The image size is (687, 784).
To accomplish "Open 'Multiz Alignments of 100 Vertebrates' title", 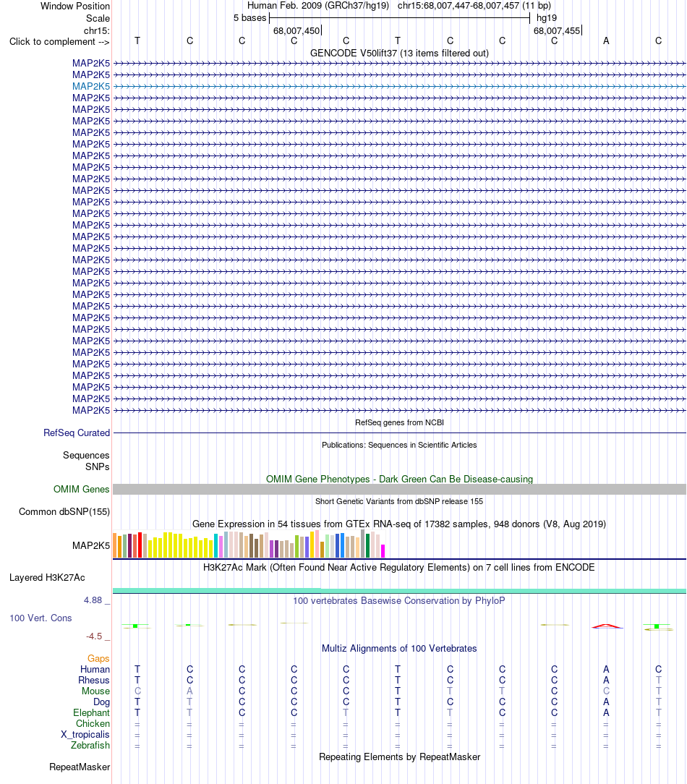I will coord(399,649).
